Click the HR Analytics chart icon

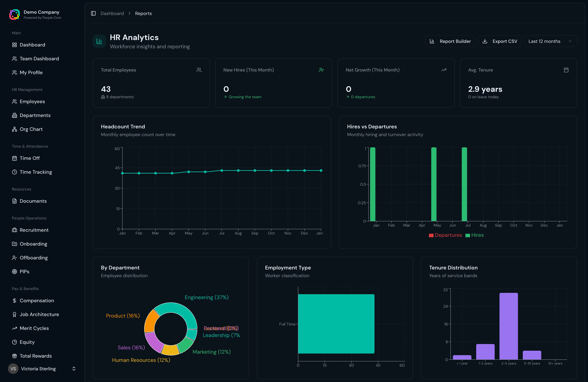tap(99, 41)
